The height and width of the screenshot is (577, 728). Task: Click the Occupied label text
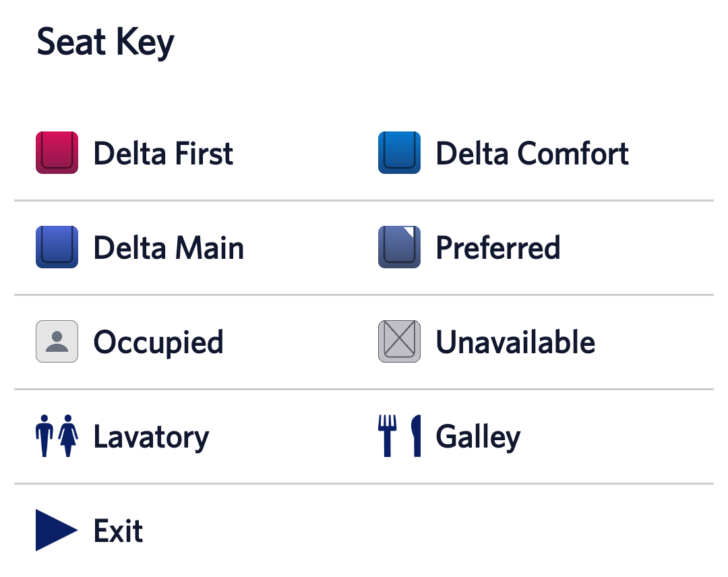tap(158, 342)
